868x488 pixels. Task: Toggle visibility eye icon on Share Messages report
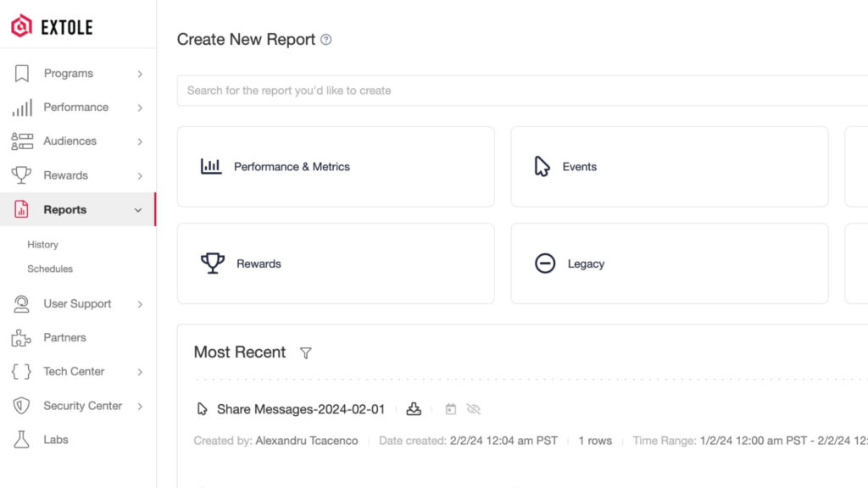point(474,409)
